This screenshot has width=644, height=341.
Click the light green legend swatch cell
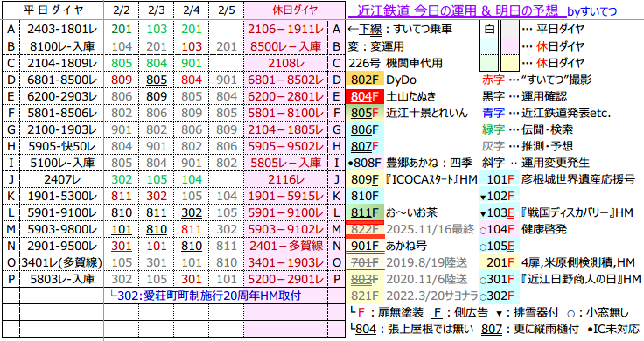click(489, 63)
